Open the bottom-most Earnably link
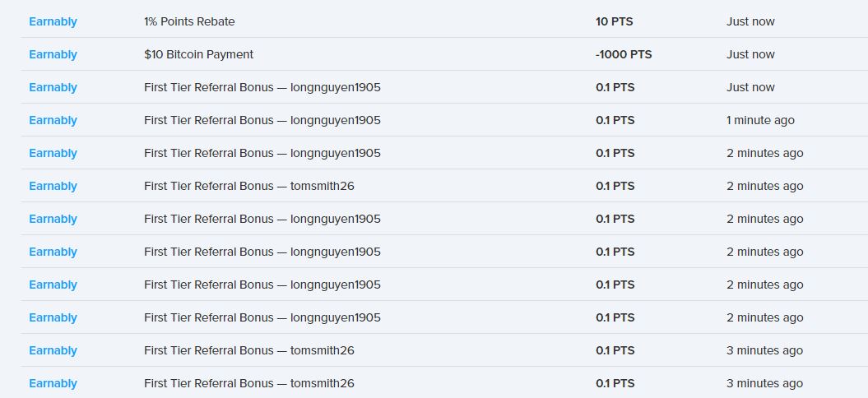The width and height of the screenshot is (868, 398). click(53, 383)
